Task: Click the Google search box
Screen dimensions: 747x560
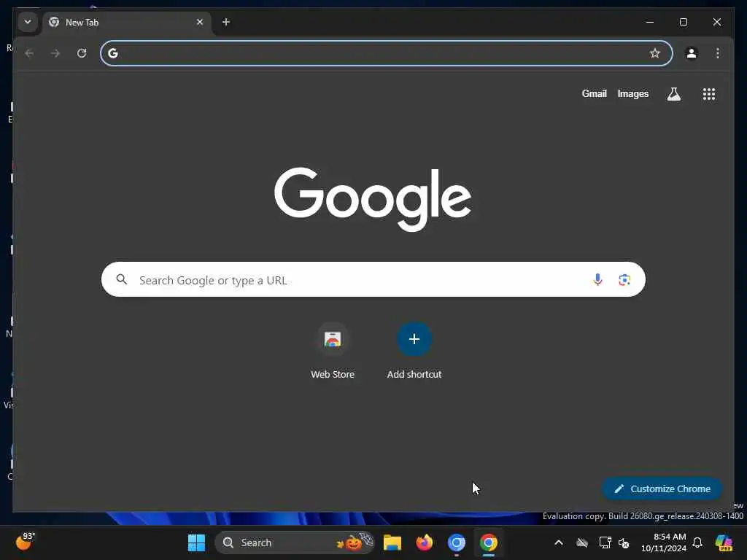Action: coord(373,279)
